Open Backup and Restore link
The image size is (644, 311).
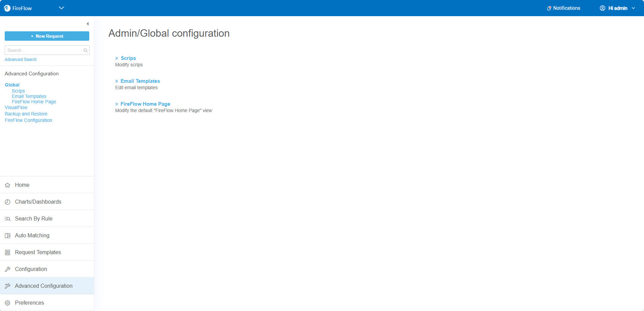pos(26,114)
